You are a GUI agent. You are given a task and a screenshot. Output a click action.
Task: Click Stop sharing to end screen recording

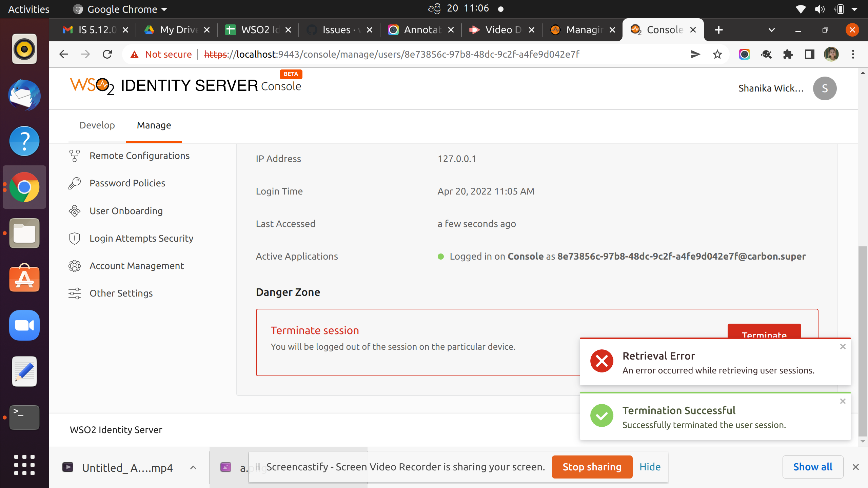tap(592, 467)
